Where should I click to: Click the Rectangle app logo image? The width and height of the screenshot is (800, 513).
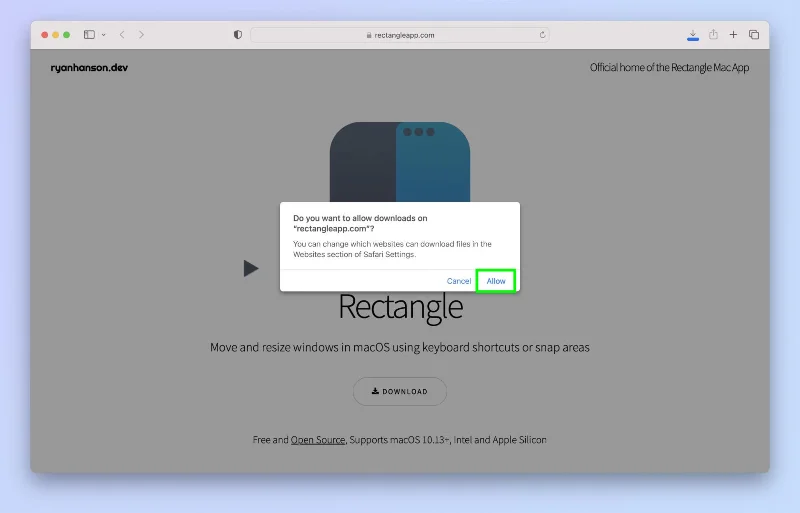399,162
